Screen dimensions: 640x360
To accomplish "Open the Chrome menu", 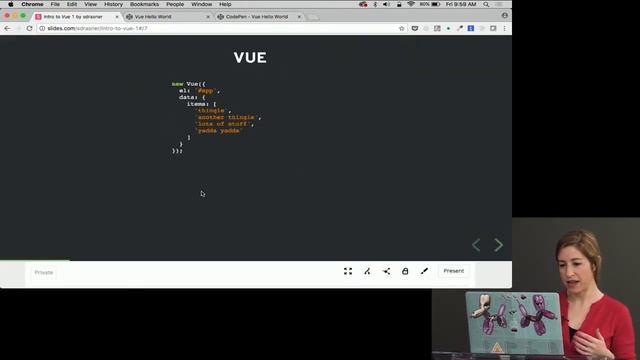I will pyautogui.click(x=32, y=4).
